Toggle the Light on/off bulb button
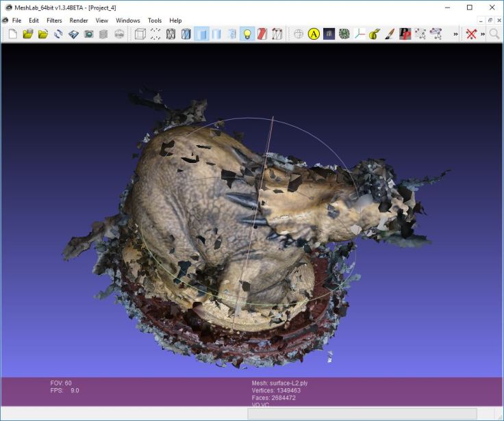Screen dimensions: 504x421 coord(247,34)
